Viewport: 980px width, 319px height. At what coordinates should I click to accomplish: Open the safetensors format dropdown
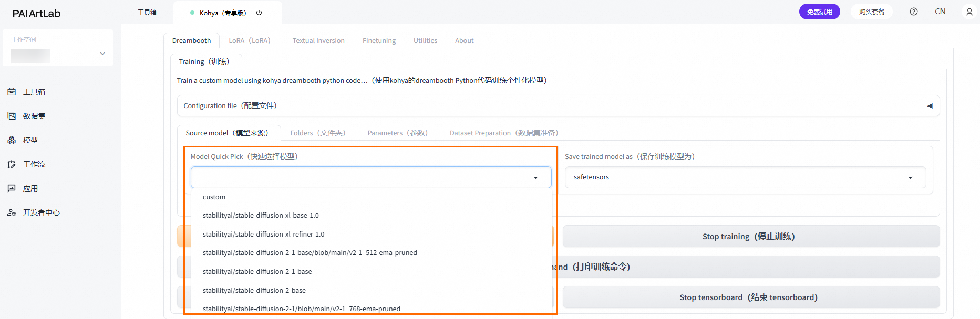(x=746, y=177)
